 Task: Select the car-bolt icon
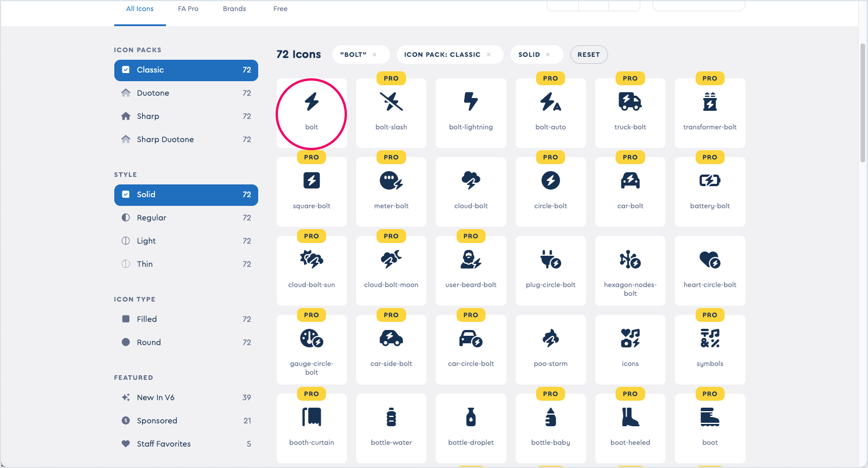630,191
